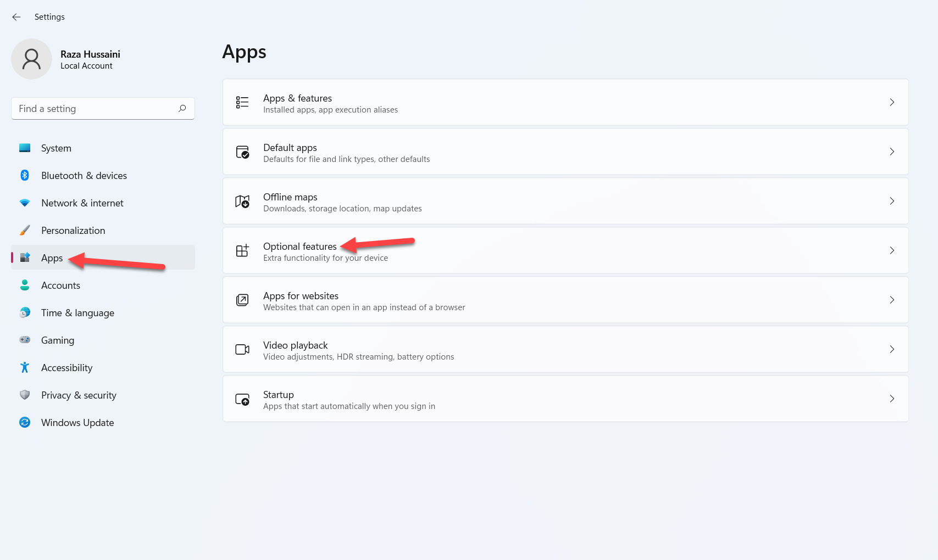Image resolution: width=938 pixels, height=560 pixels.
Task: Open System in the sidebar
Action: click(x=56, y=148)
